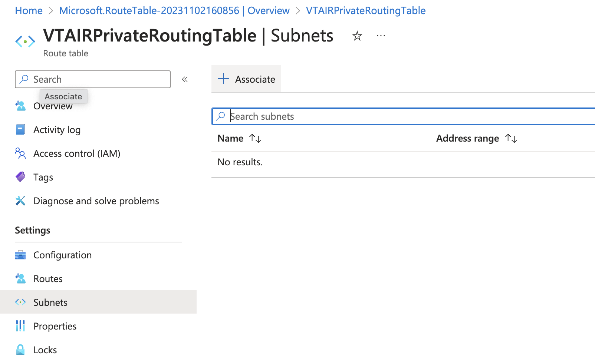The width and height of the screenshot is (595, 364).
Task: Click the Subnets icon in sidebar
Action: point(20,302)
